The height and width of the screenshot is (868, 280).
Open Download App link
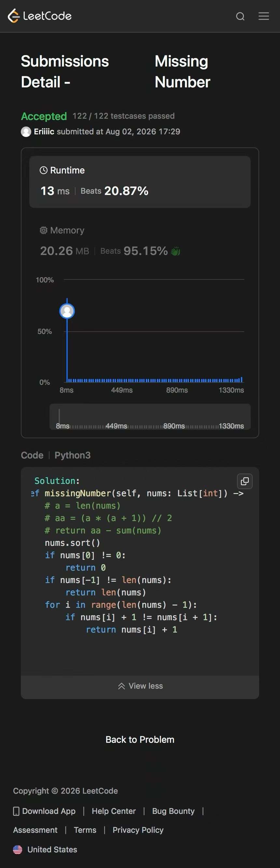[x=44, y=811]
